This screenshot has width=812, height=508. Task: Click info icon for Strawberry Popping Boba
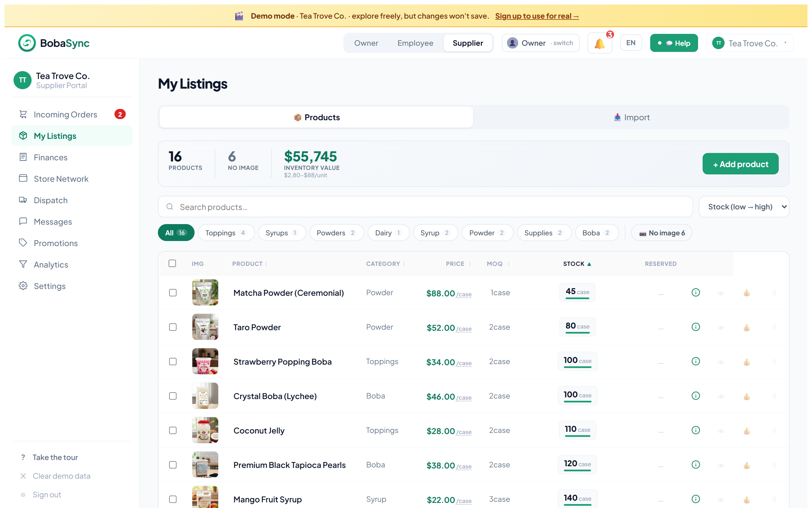coord(696,361)
